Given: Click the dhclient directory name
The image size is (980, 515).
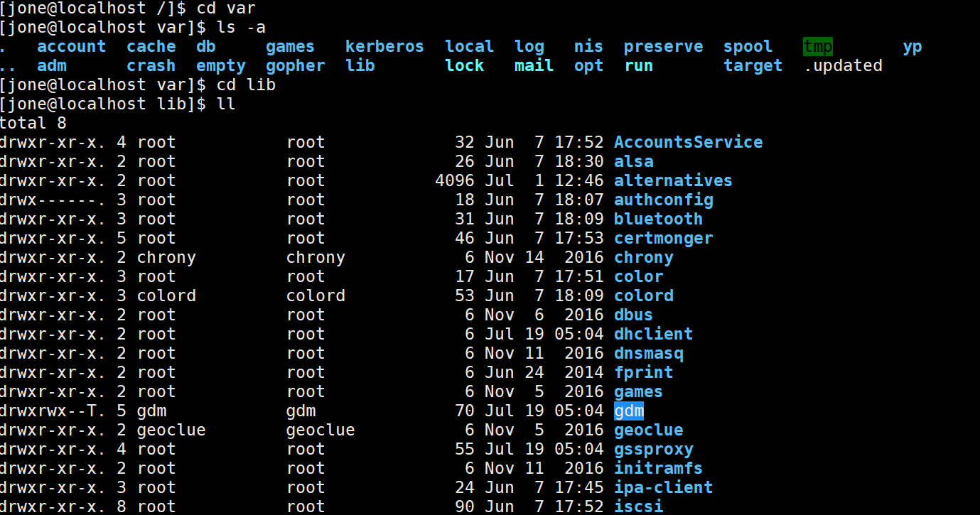Looking at the screenshot, I should [653, 334].
